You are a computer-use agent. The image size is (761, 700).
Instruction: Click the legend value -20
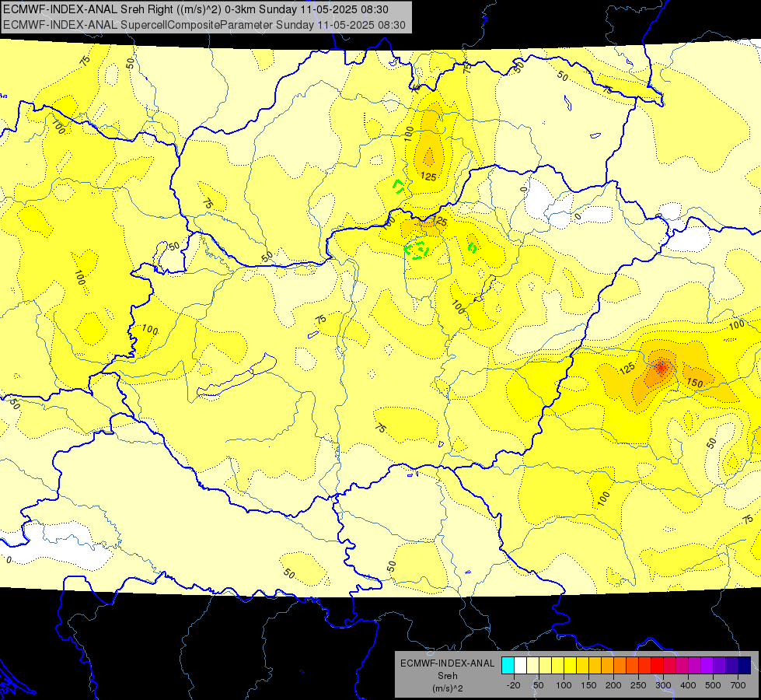tap(514, 685)
